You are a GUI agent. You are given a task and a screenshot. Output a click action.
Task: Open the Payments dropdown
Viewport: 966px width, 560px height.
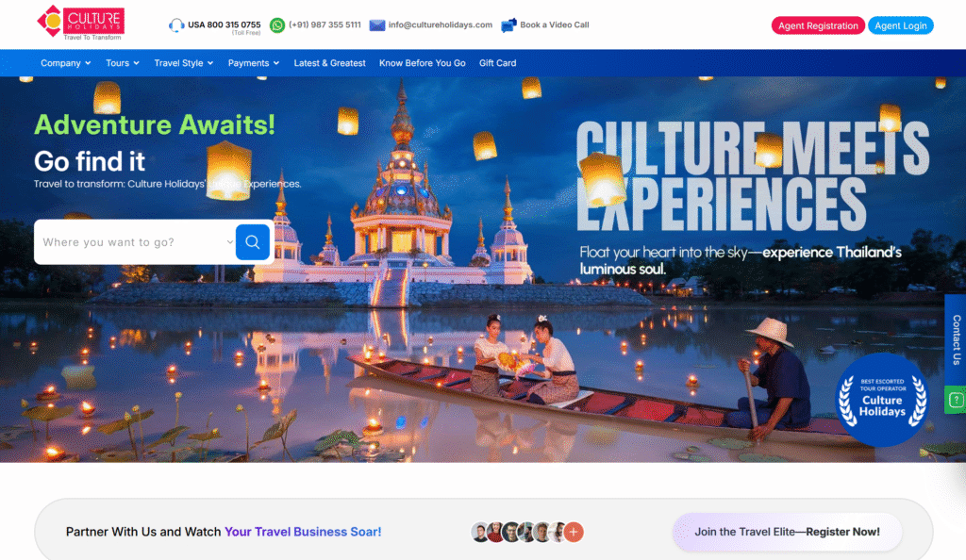(x=254, y=63)
